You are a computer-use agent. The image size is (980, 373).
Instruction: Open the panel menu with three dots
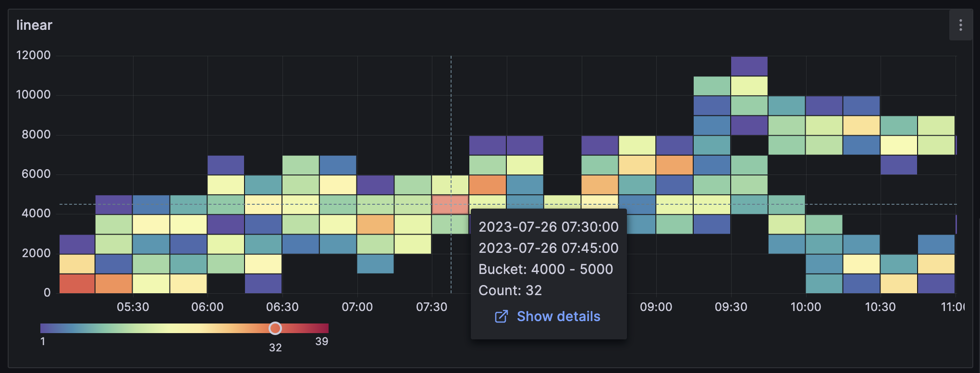pyautogui.click(x=961, y=25)
